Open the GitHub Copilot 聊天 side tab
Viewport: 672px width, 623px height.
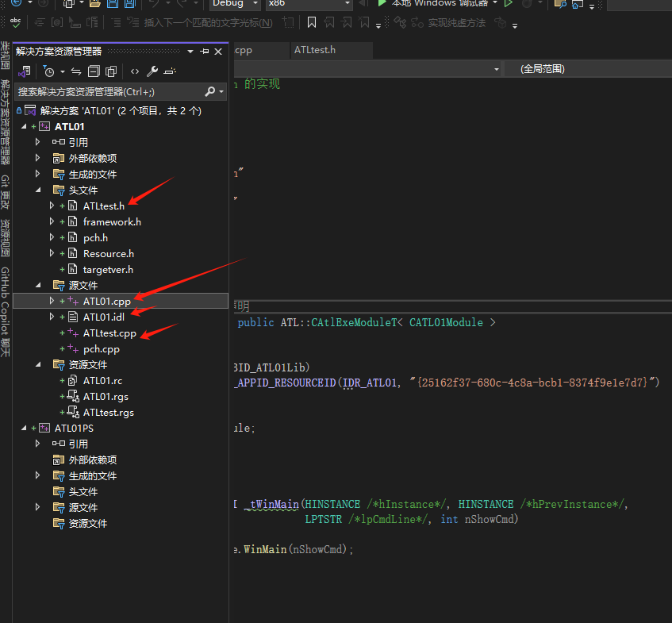click(x=5, y=312)
